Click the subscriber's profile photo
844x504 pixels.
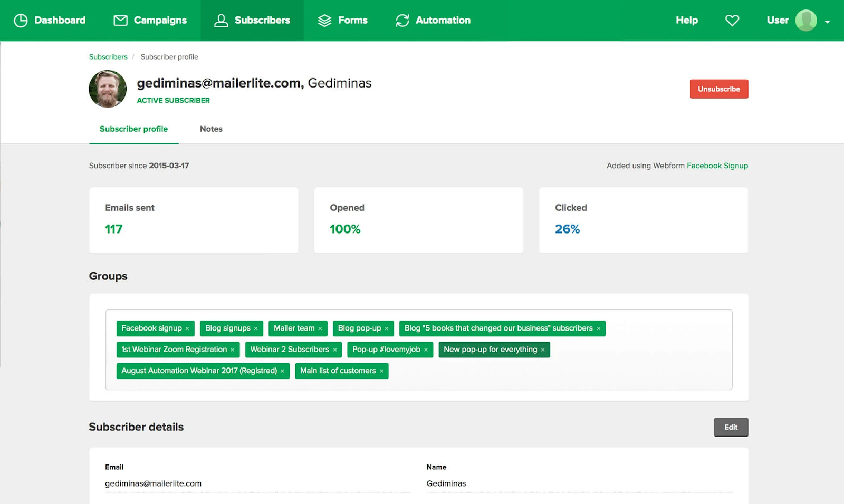pos(108,89)
